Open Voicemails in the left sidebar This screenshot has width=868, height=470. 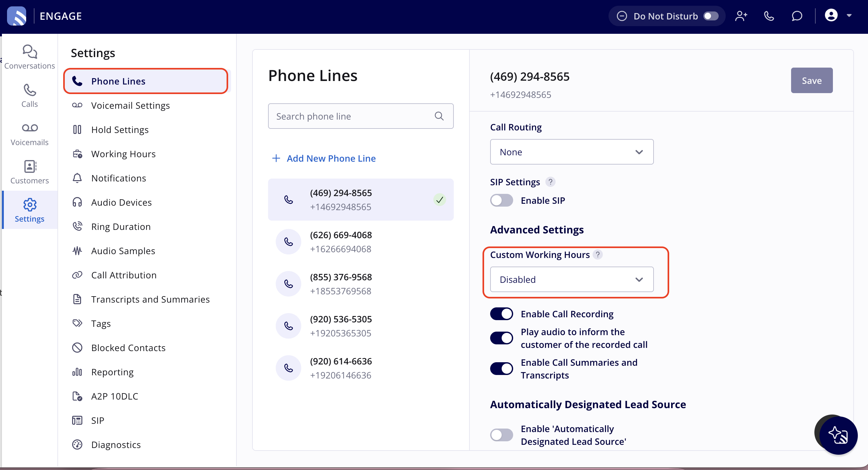pyautogui.click(x=30, y=134)
